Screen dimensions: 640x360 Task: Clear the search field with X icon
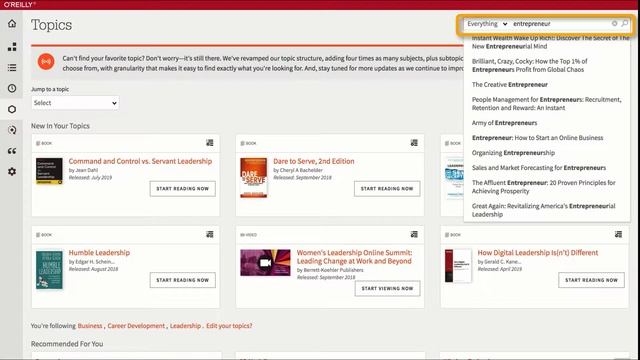click(x=614, y=24)
